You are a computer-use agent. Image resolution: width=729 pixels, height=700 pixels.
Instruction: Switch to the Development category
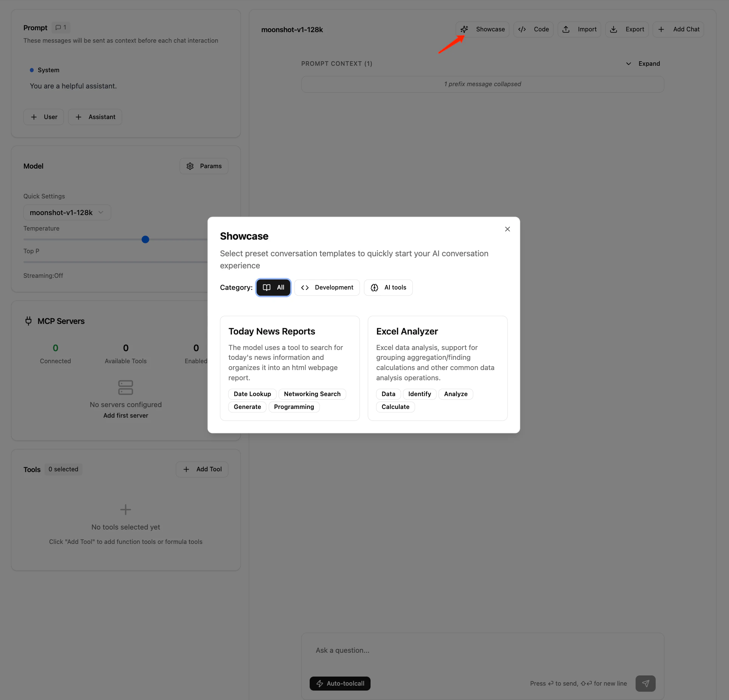click(x=327, y=288)
